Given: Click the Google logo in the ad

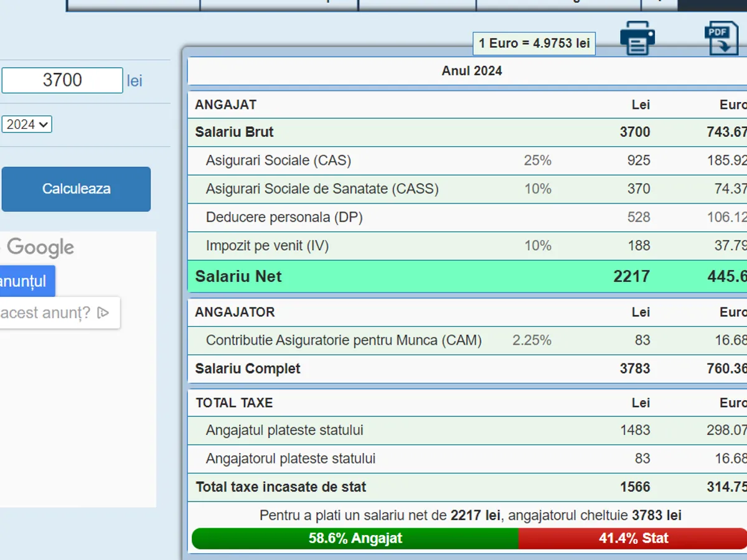Looking at the screenshot, I should coord(40,248).
